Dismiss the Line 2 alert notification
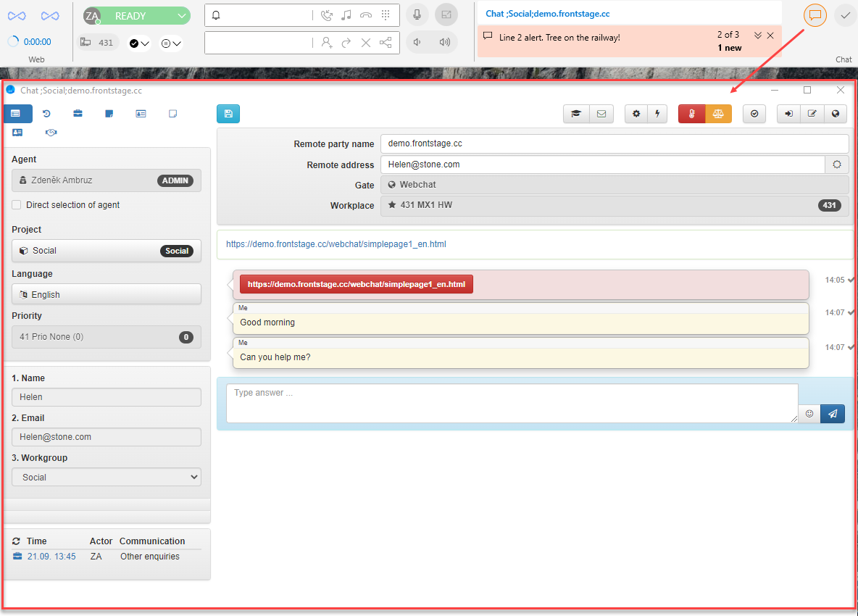 770,36
